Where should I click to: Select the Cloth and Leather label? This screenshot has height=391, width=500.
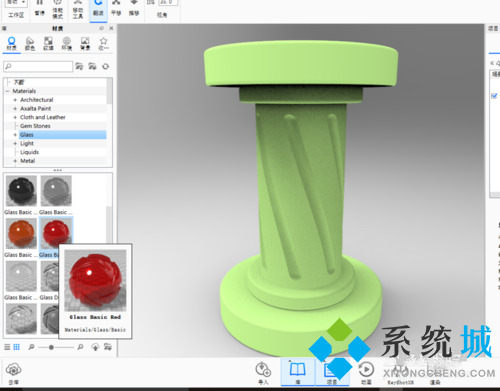(x=43, y=117)
